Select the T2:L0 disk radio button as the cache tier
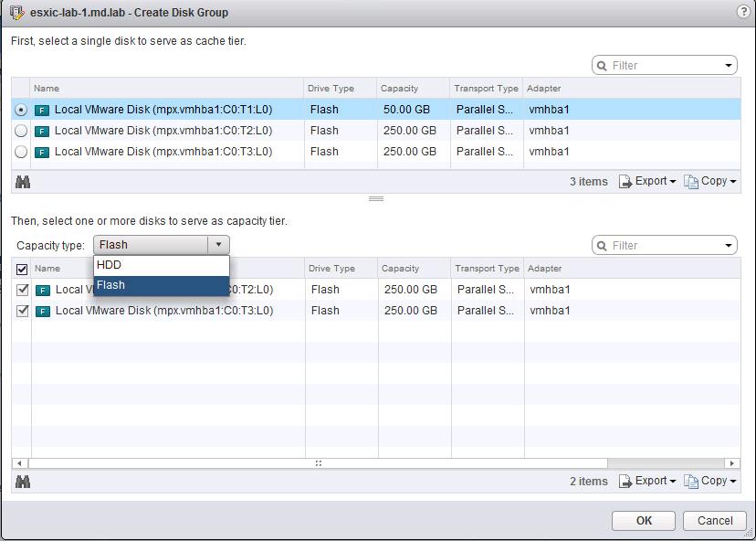The width and height of the screenshot is (756, 541). tap(21, 131)
